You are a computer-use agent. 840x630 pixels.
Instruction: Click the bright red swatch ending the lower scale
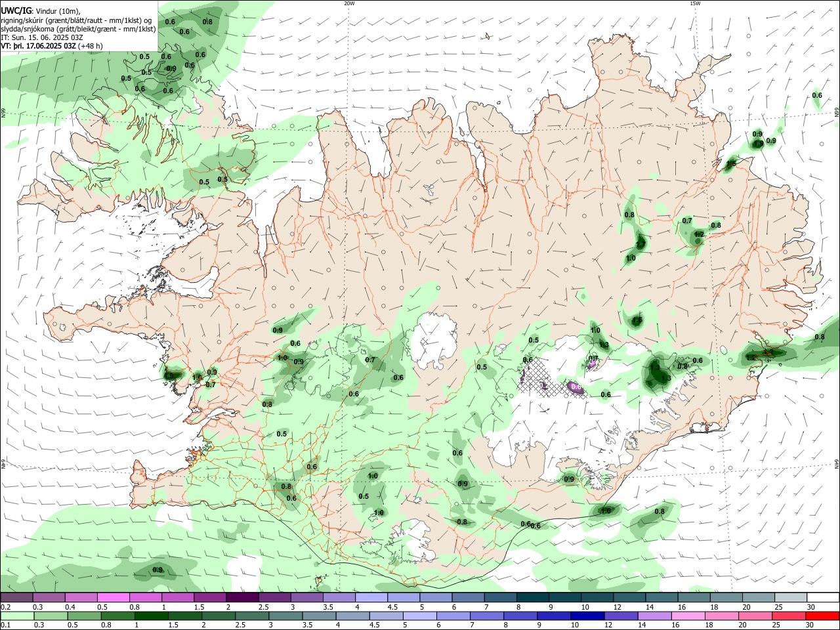click(x=822, y=616)
